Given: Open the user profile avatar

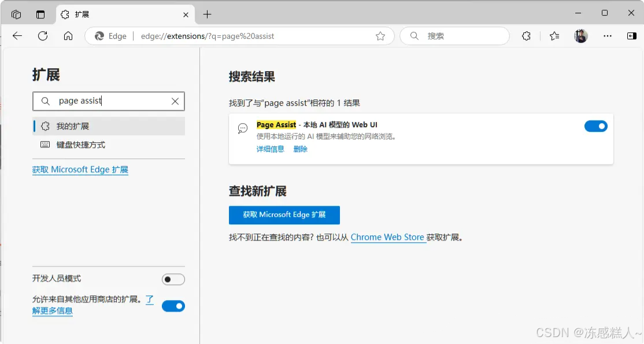Looking at the screenshot, I should click(x=581, y=36).
